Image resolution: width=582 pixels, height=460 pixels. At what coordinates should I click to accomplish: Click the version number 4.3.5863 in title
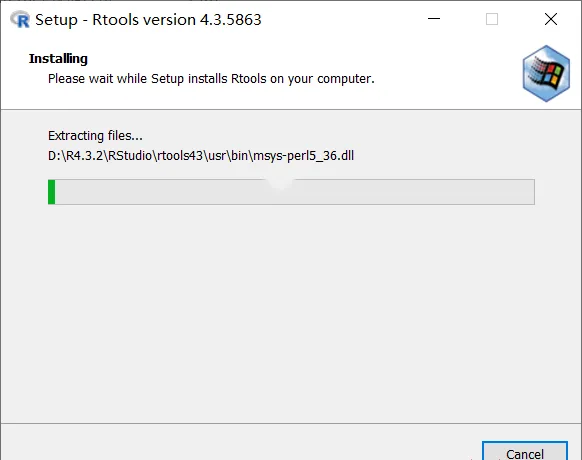230,20
